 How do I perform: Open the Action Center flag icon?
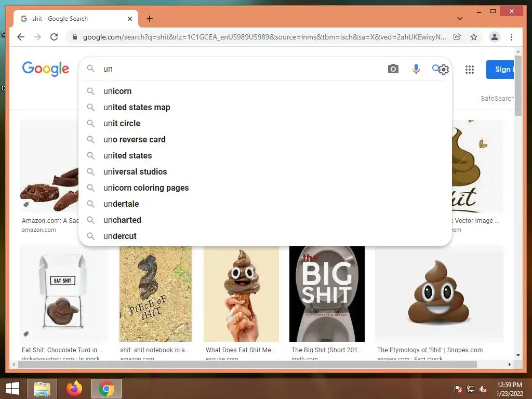pos(458,389)
